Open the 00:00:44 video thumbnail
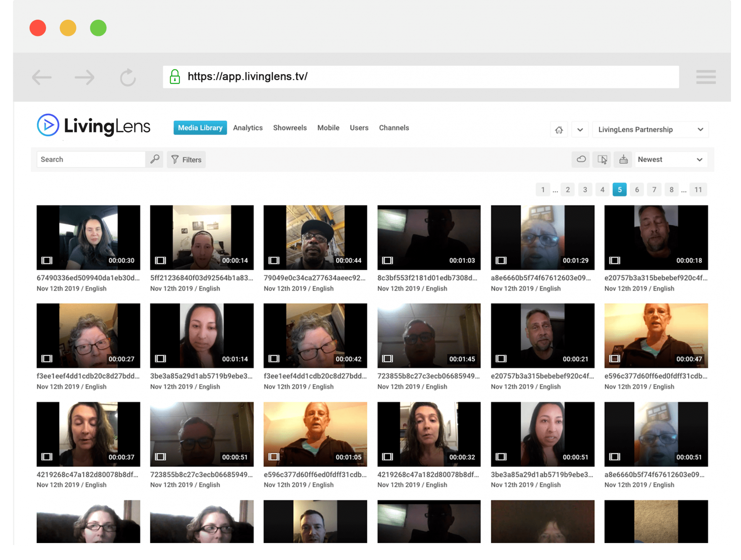741x560 pixels. click(315, 237)
